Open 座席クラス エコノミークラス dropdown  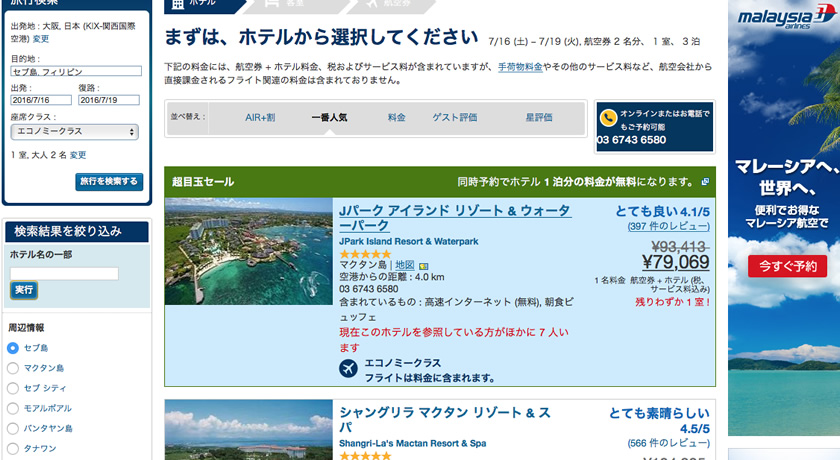(x=74, y=132)
